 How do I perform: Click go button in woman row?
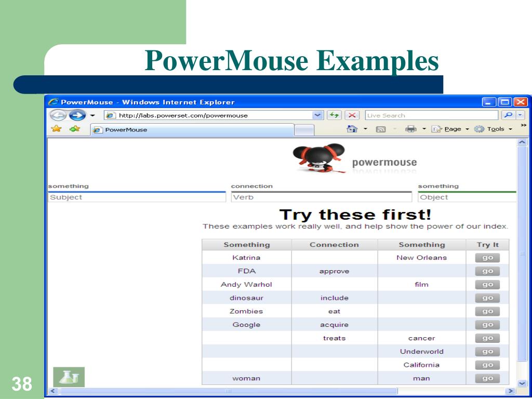point(487,378)
